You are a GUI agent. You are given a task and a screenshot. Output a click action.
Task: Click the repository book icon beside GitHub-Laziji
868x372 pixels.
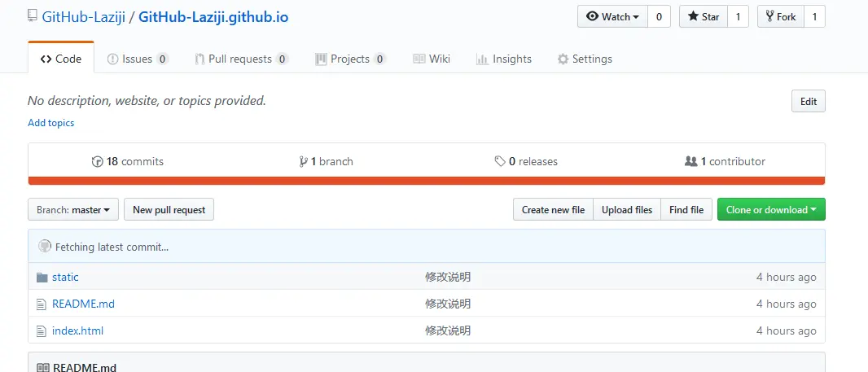(x=33, y=16)
